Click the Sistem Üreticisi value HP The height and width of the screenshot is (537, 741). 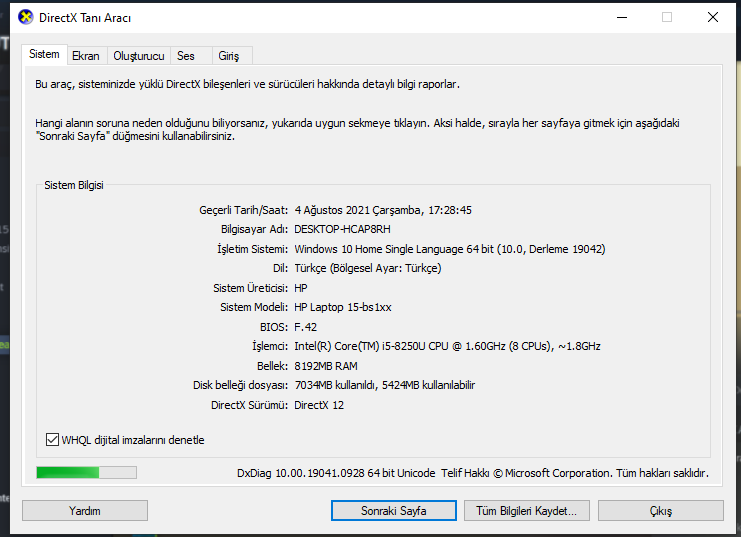pyautogui.click(x=301, y=288)
